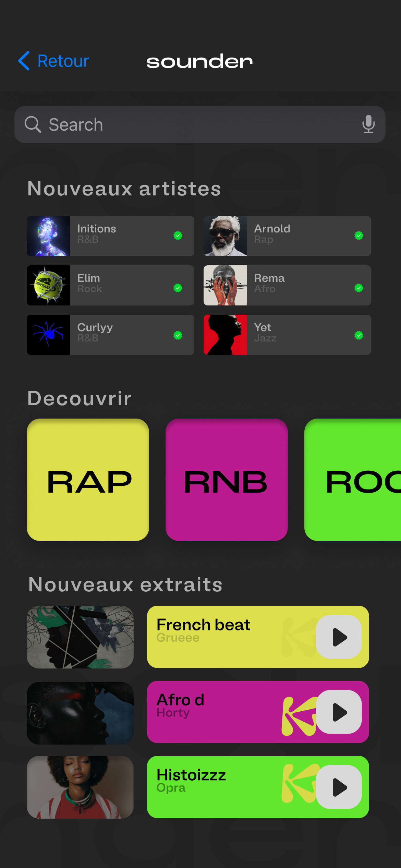
Task: Choose the magenta RNB genre tile
Action: tap(227, 480)
